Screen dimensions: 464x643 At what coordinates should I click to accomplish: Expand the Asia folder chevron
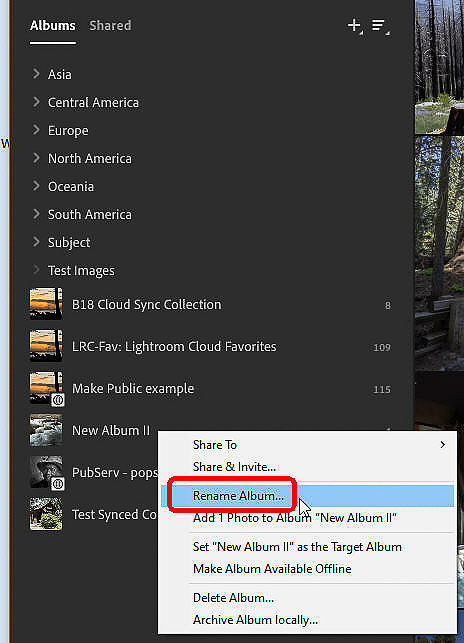36,74
